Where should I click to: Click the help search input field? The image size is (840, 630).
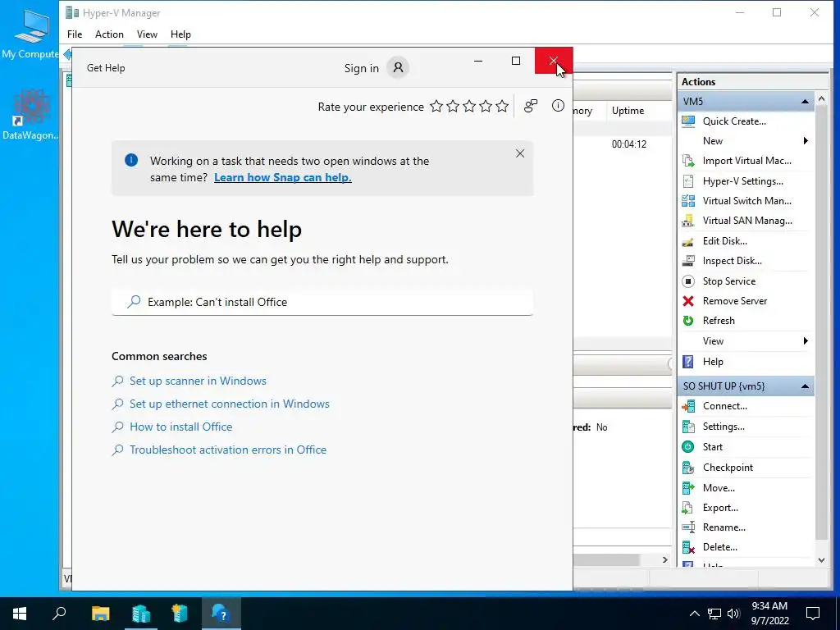click(322, 302)
